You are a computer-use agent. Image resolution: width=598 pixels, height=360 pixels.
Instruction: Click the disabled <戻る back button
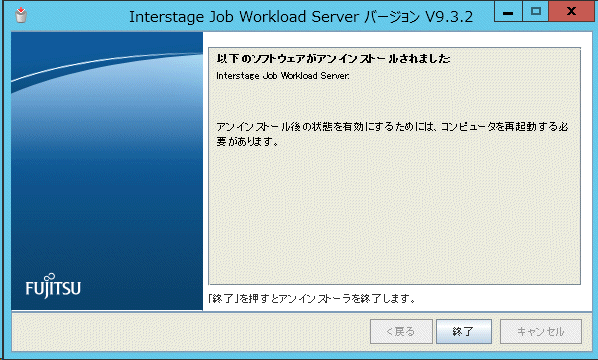point(401,331)
